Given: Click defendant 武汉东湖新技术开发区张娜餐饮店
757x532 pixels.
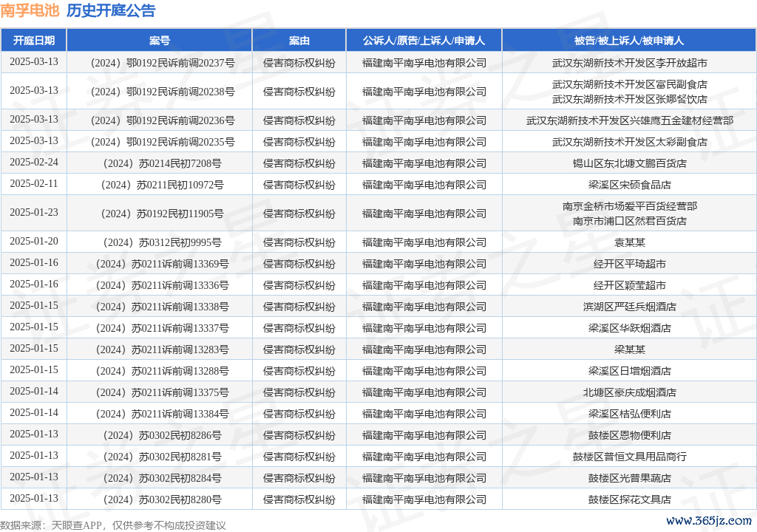Looking at the screenshot, I should pos(630,99).
